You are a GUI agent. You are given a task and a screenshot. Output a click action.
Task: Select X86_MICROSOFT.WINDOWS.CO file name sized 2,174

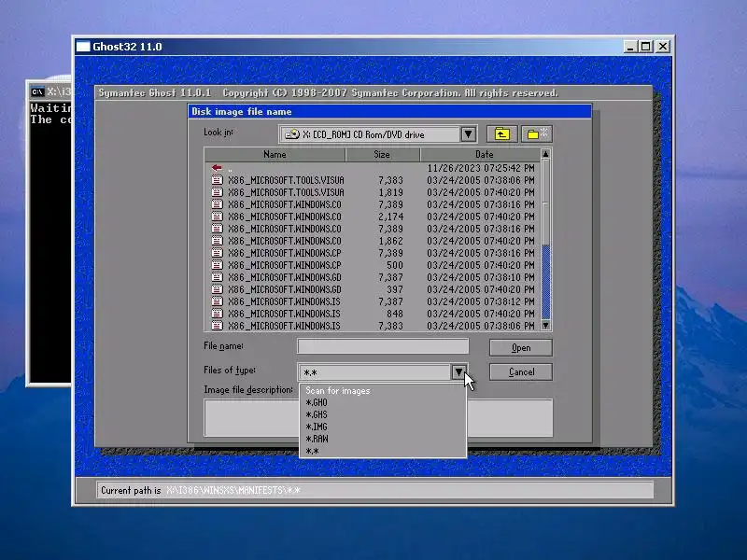pos(285,217)
